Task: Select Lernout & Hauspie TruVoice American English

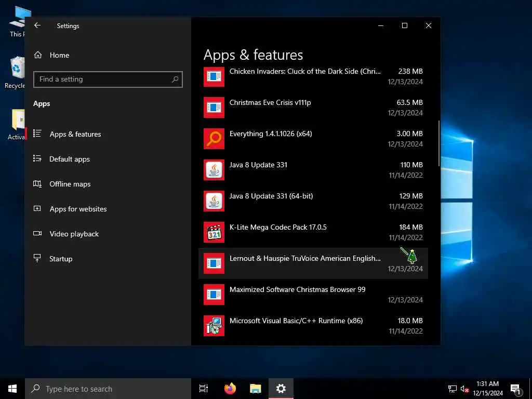Action: 313,263
